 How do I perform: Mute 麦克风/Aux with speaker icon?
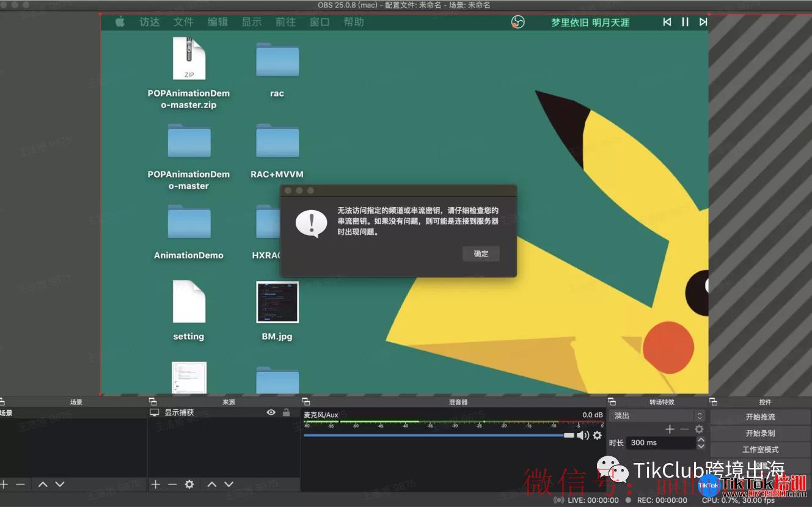(583, 436)
